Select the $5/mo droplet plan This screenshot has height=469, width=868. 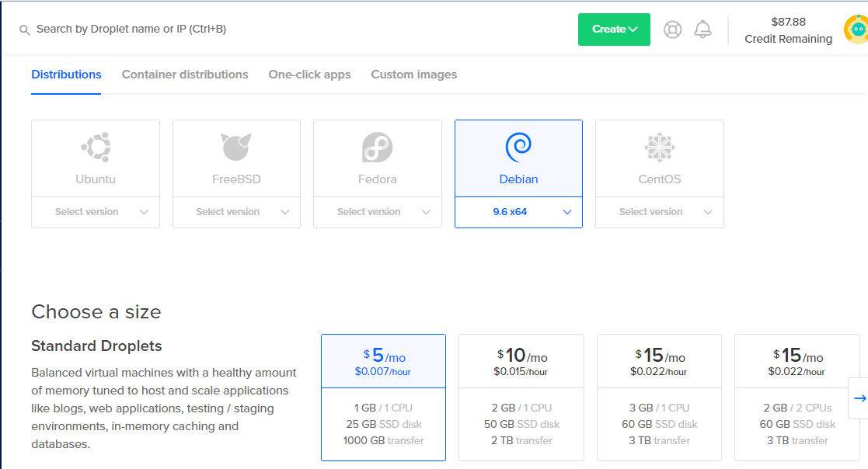[x=383, y=397]
